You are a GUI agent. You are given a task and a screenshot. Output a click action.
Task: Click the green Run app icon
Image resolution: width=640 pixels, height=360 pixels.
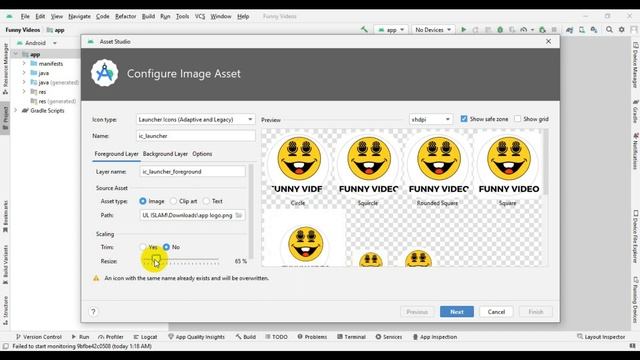[463, 30]
